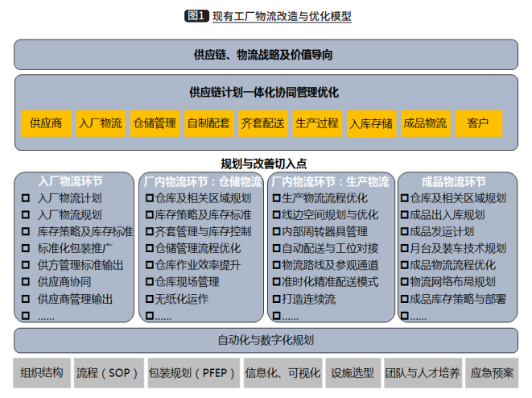532x398 pixels.
Task: Check the 入厂物流计划 checkbox
Action: point(26,198)
